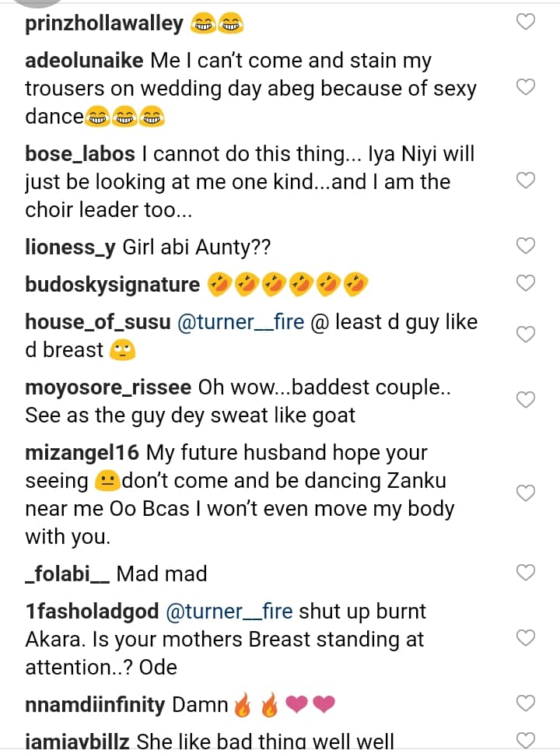This screenshot has width=560, height=754.
Task: Tap heart next to house_of_susu's comment
Action: click(x=527, y=335)
